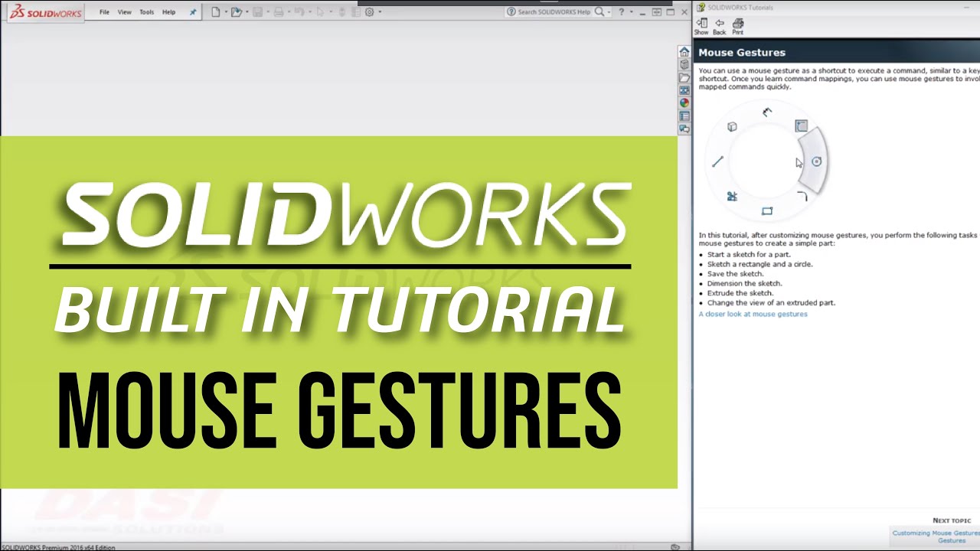Click the Show button in Tutorials window
Image resolution: width=980 pixels, height=551 pixels.
tap(701, 27)
